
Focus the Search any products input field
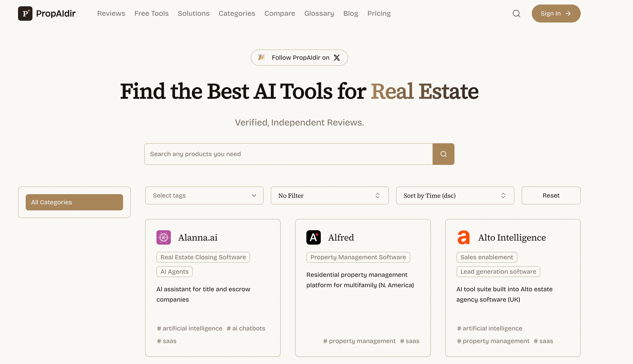289,154
